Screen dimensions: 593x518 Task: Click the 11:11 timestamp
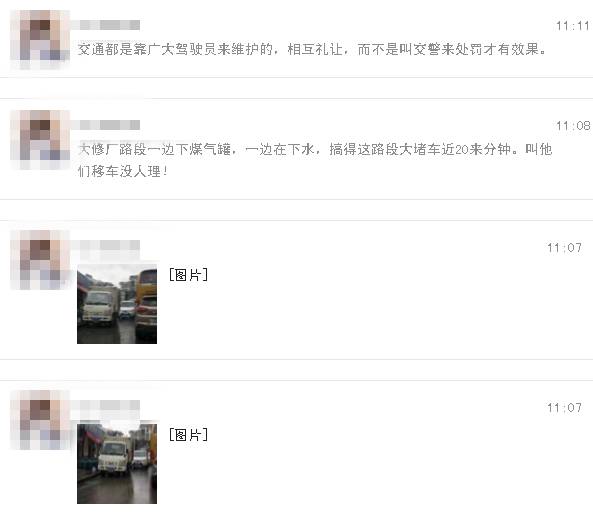[573, 26]
